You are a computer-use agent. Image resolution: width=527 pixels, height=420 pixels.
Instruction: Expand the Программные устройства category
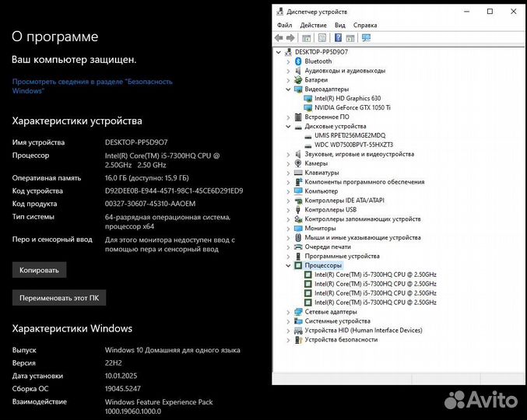coord(288,257)
